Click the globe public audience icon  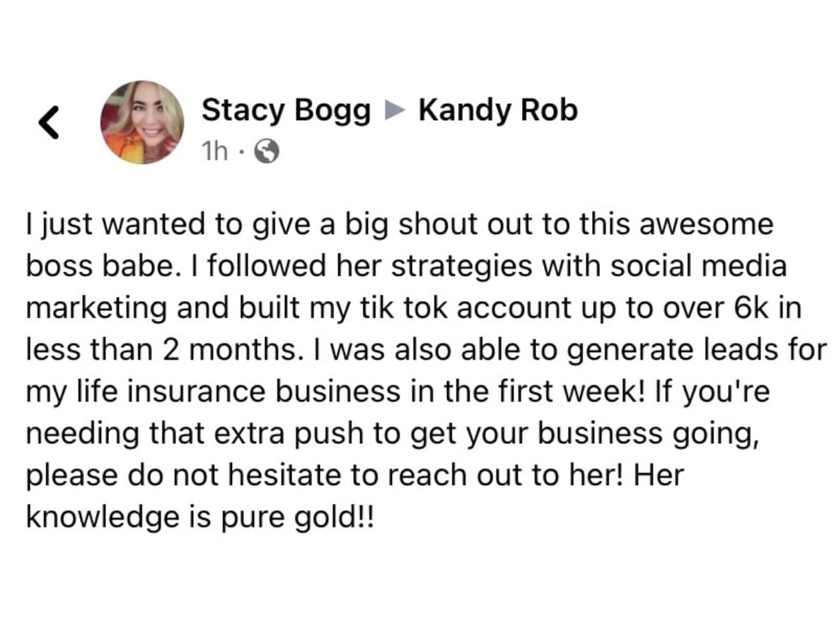coord(266,150)
